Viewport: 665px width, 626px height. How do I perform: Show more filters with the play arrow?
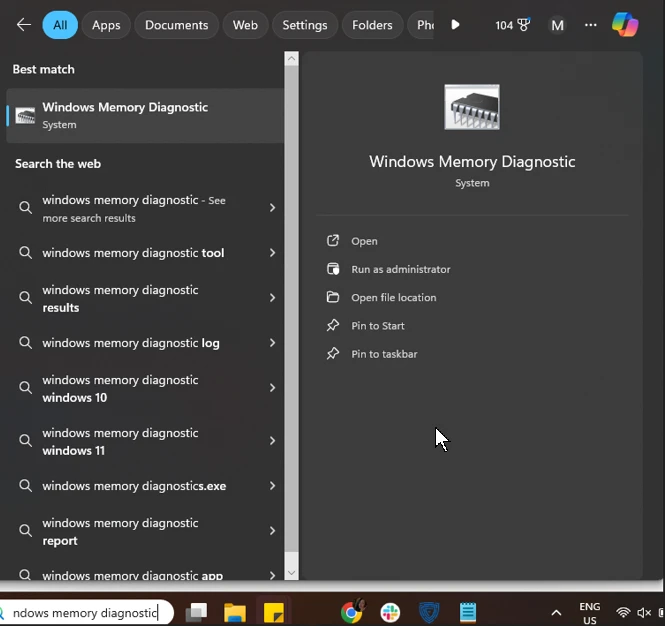(455, 25)
